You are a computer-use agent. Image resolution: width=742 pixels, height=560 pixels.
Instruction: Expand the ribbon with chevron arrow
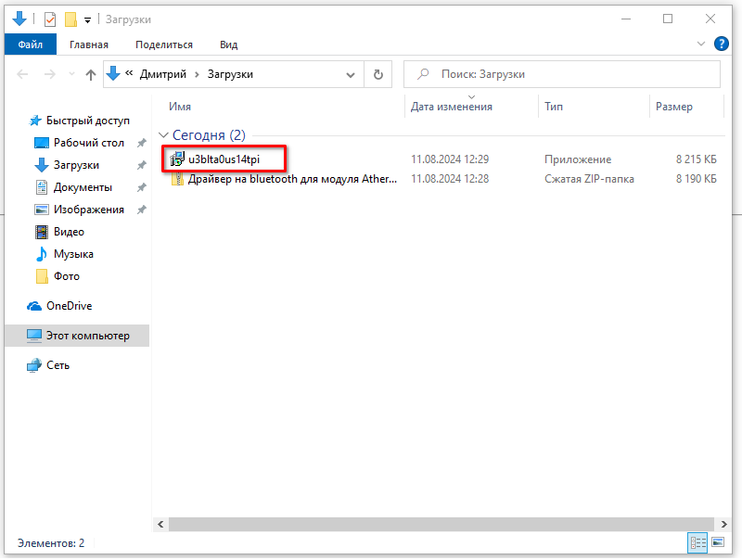701,44
